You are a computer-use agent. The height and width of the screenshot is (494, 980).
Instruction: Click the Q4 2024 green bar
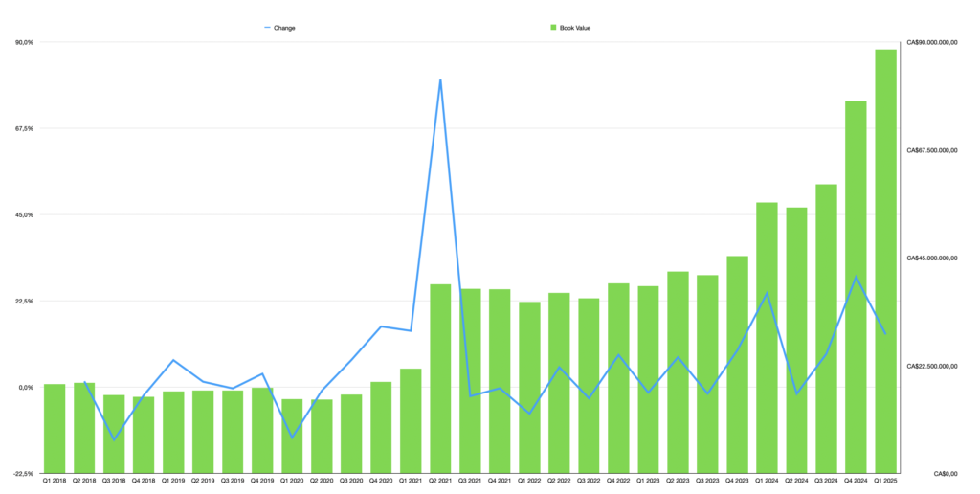point(856,286)
